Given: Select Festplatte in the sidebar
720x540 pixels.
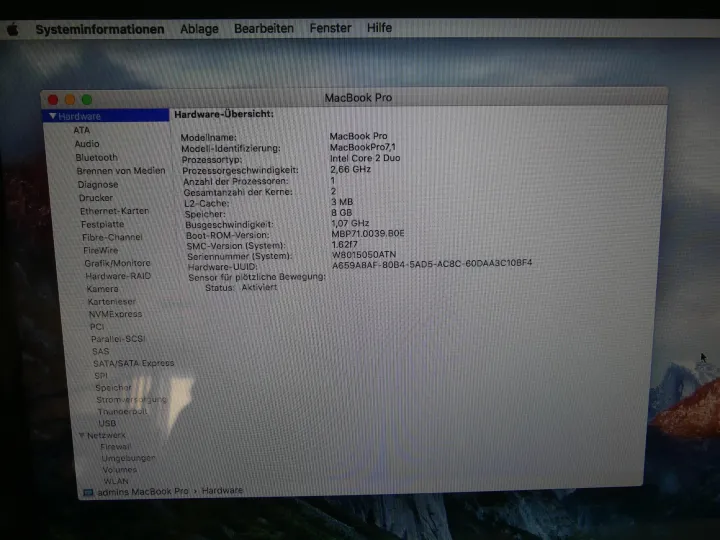Looking at the screenshot, I should [x=102, y=225].
